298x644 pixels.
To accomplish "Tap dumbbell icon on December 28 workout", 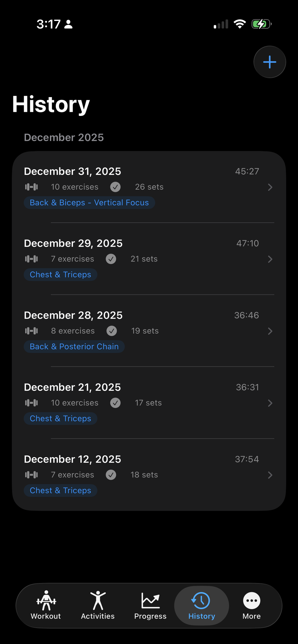I will coord(32,331).
